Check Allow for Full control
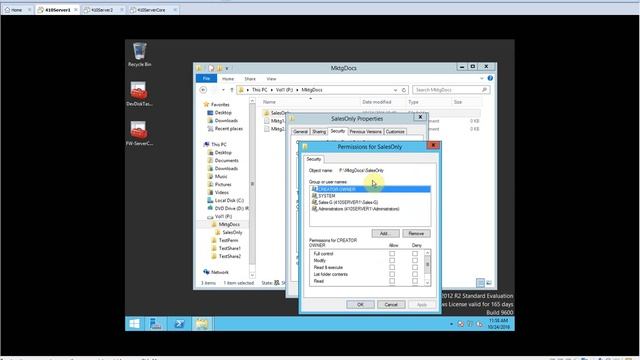 pos(392,254)
